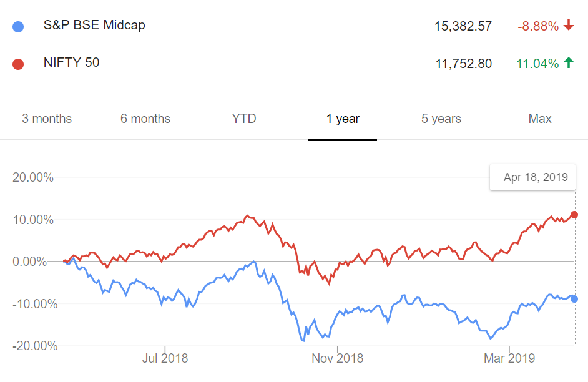Click the 15,382.57 index value
This screenshot has width=588, height=382.
coord(463,26)
